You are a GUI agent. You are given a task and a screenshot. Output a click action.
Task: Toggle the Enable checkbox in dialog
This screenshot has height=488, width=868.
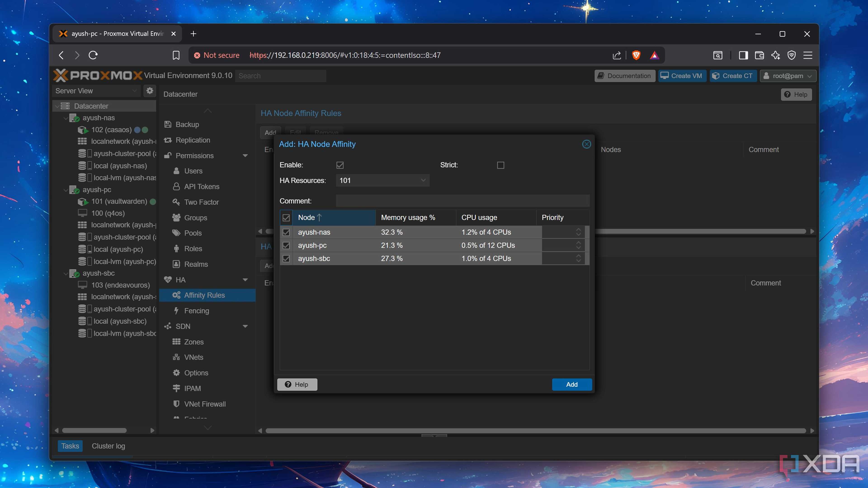tap(340, 165)
